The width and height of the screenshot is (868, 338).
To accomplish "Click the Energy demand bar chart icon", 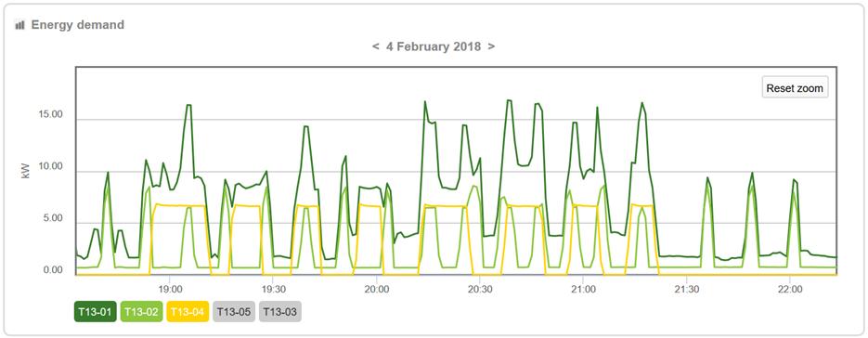I will coord(19,25).
